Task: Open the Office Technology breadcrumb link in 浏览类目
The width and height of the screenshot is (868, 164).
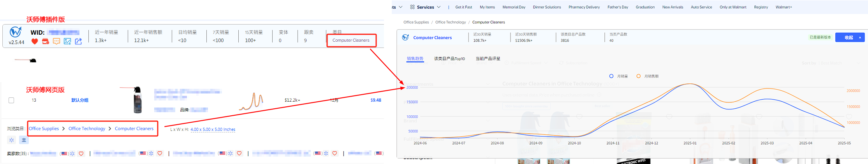Action: pyautogui.click(x=87, y=129)
